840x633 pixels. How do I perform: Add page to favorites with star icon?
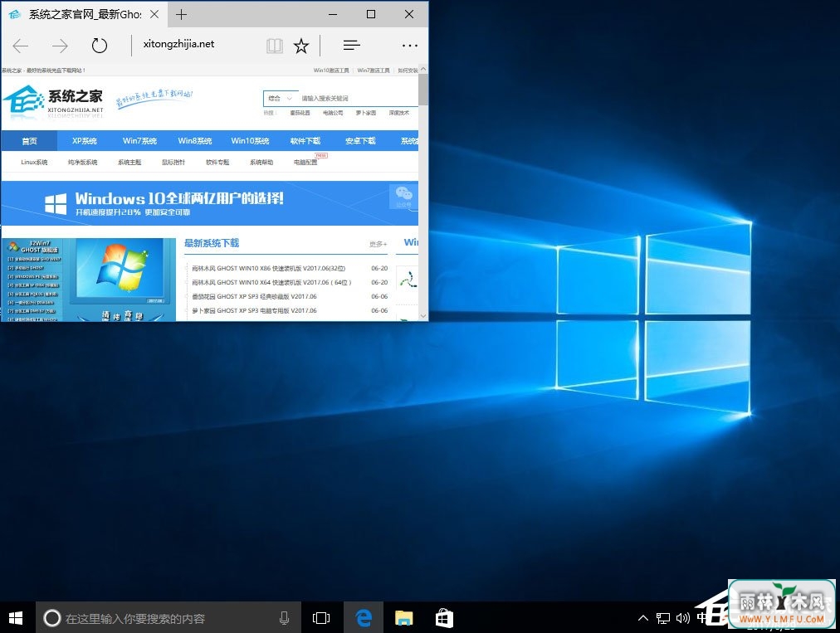pos(301,46)
